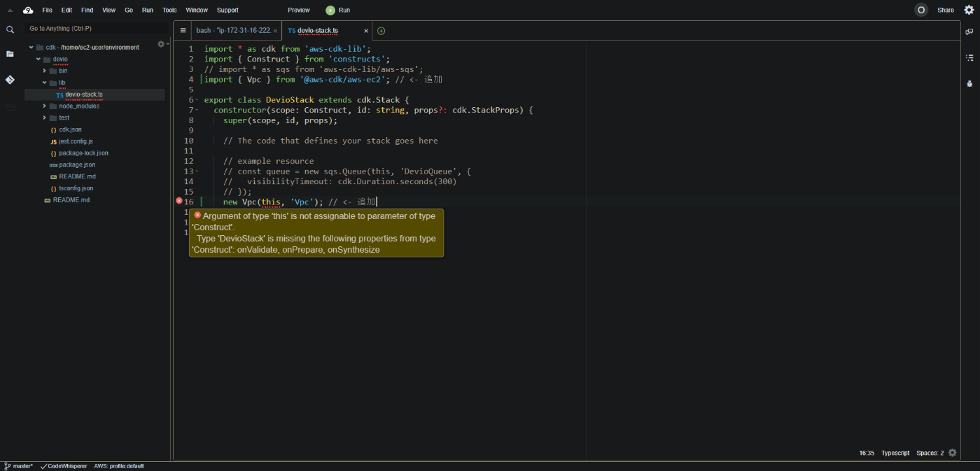Open the AWS toolkit icon in left sidebar
The width and height of the screenshot is (980, 471).
coord(10,107)
